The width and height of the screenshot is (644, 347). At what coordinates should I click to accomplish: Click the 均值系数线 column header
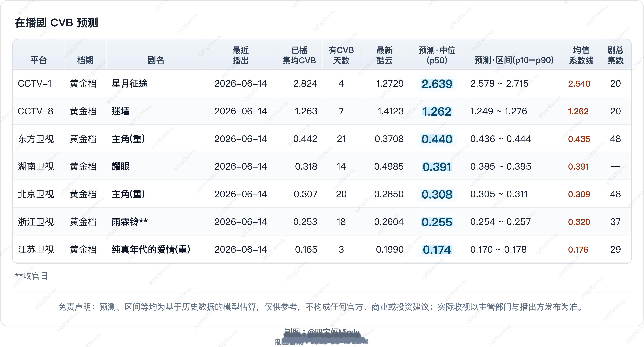581,55
